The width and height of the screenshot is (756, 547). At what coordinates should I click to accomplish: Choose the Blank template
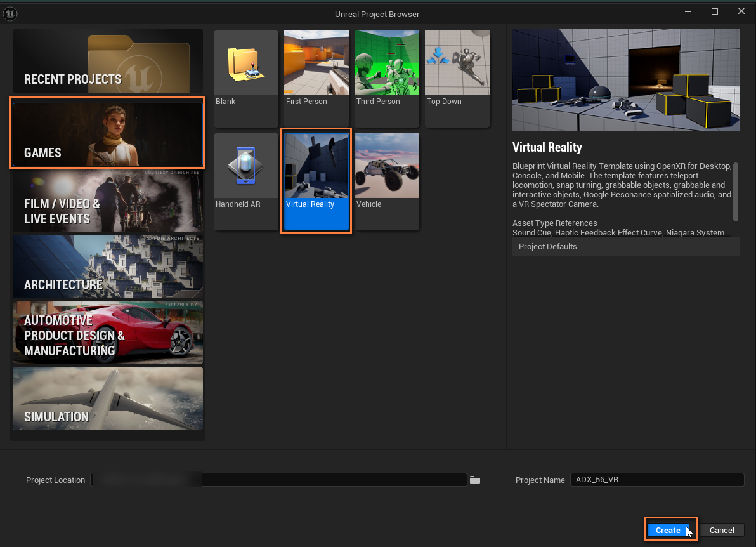click(x=246, y=79)
